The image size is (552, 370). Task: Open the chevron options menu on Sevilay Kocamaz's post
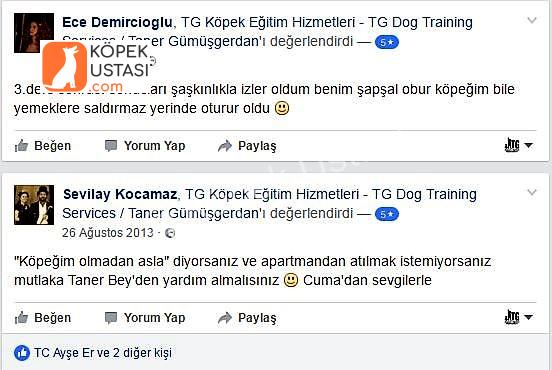tap(532, 193)
